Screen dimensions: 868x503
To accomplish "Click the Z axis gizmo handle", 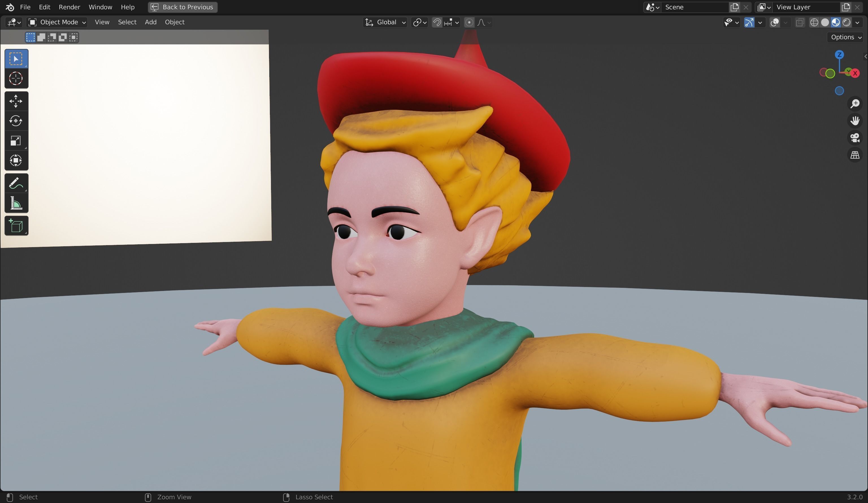I will pos(839,55).
